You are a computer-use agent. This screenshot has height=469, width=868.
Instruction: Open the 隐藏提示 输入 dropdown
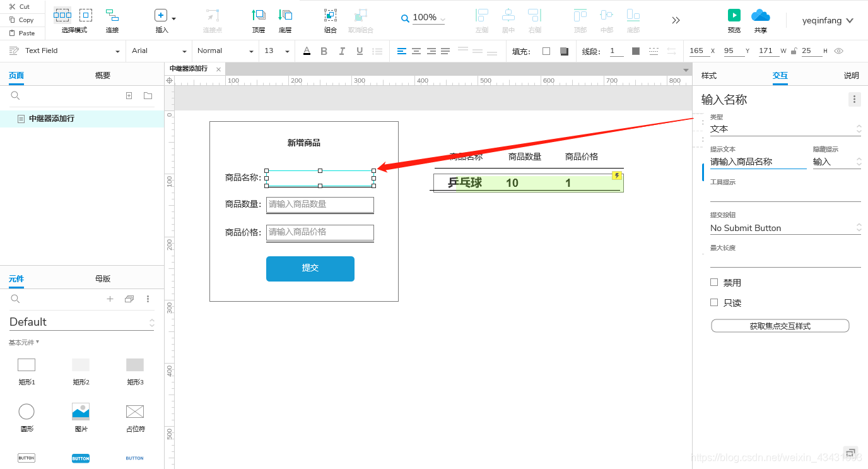837,162
